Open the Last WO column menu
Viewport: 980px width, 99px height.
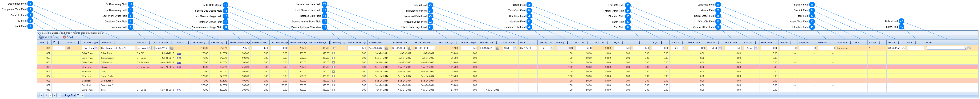pos(189,43)
